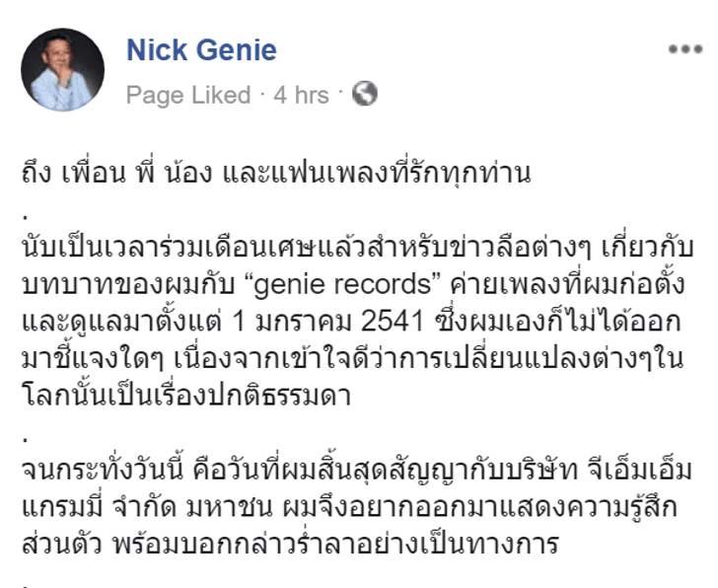Screen dimensions: 718x588
Task: Click the Page Liked status text
Action: (x=188, y=96)
